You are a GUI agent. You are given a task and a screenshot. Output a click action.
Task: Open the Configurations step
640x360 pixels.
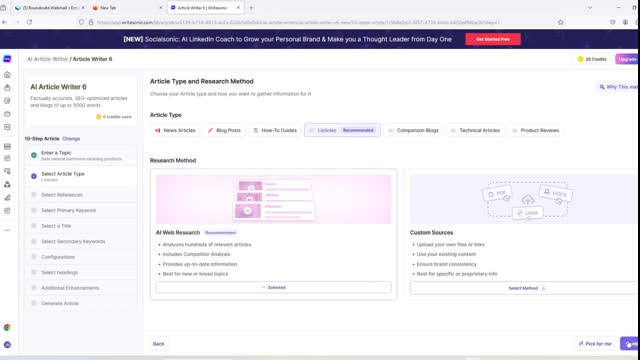point(81,257)
